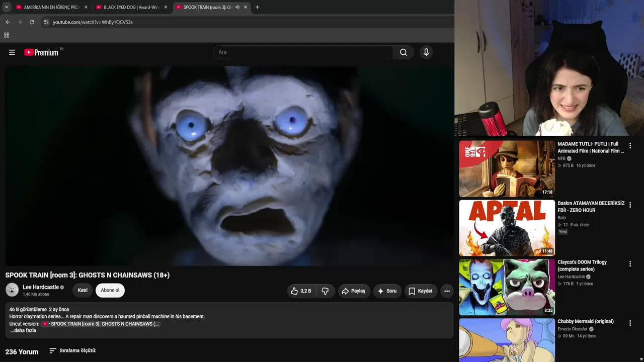Expand description with ...daha fazla

tap(23, 331)
